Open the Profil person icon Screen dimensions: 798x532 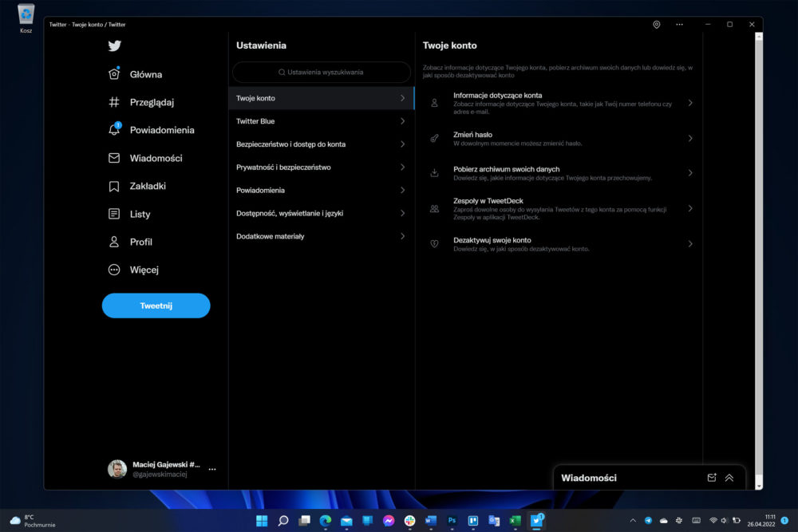click(114, 242)
